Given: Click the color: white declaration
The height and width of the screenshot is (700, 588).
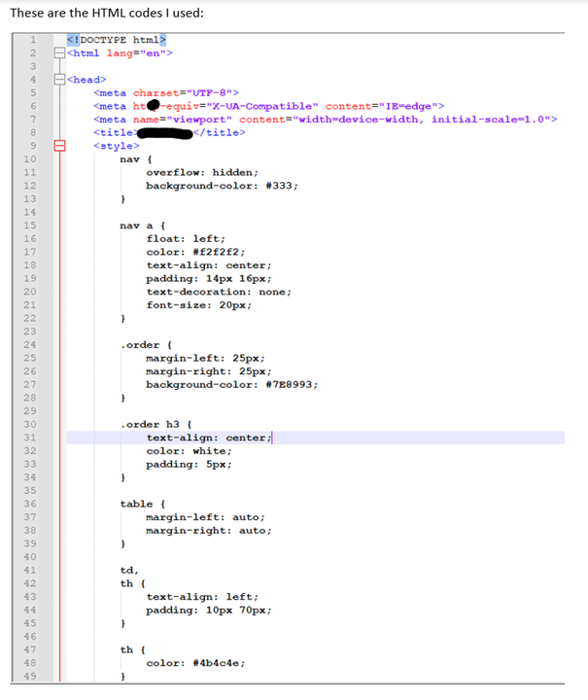Looking at the screenshot, I should click(190, 451).
